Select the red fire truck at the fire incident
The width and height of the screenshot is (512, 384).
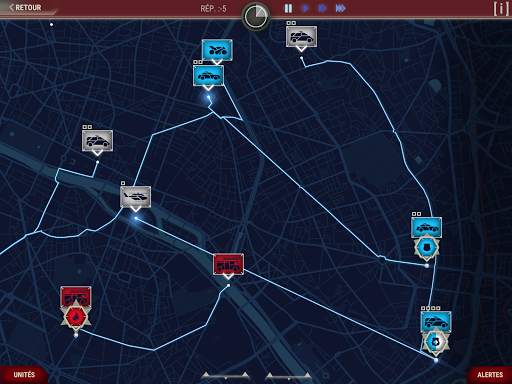pos(76,295)
